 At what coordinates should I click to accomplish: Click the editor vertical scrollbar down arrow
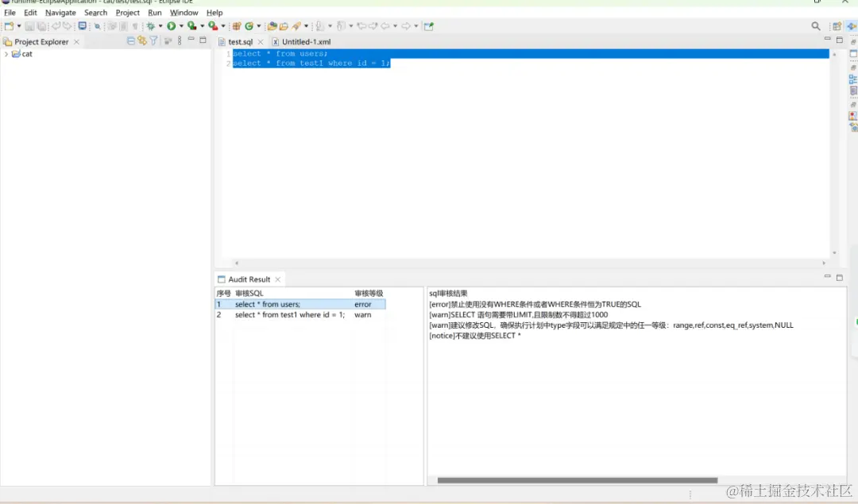(x=834, y=252)
